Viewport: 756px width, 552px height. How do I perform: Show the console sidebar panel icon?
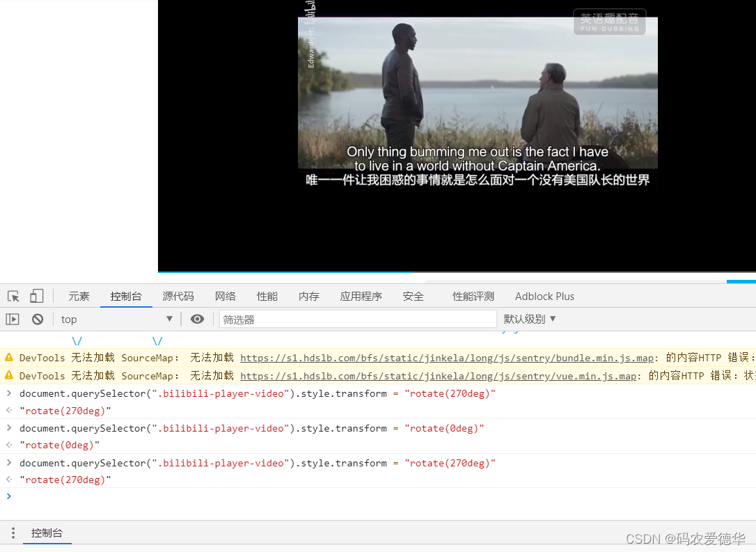[x=13, y=319]
